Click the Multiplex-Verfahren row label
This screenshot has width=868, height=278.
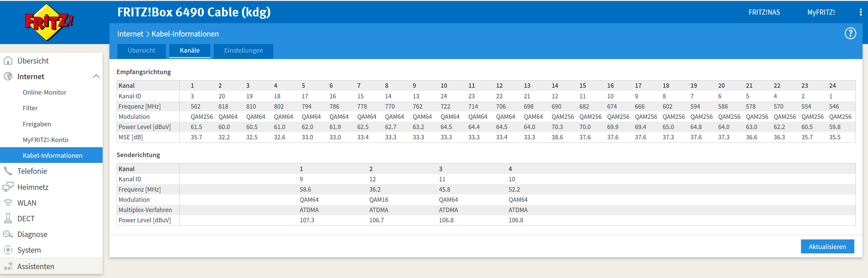pyautogui.click(x=145, y=210)
